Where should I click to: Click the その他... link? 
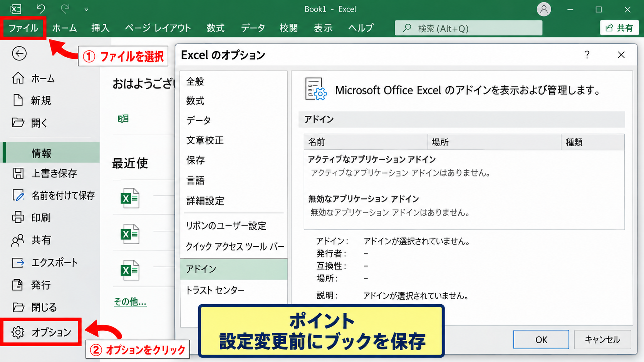[x=130, y=302]
